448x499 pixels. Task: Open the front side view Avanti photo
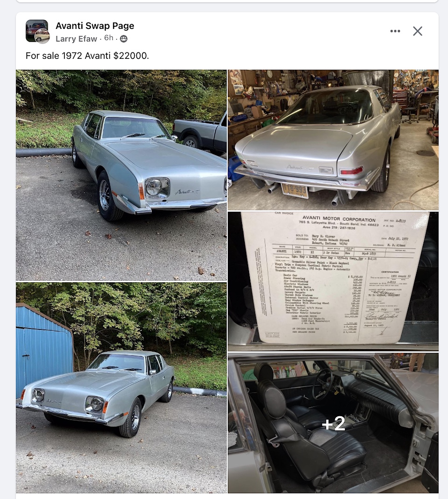[121, 175]
